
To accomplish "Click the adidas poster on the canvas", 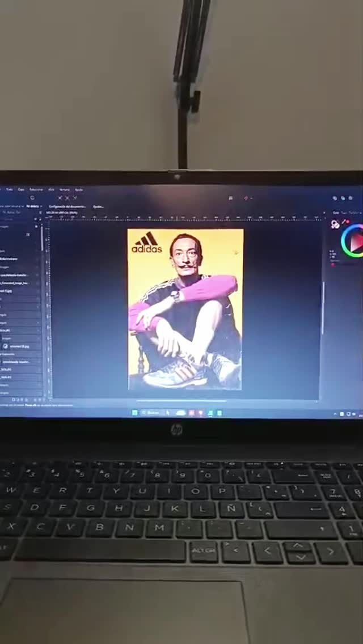I will pyautogui.click(x=185, y=310).
